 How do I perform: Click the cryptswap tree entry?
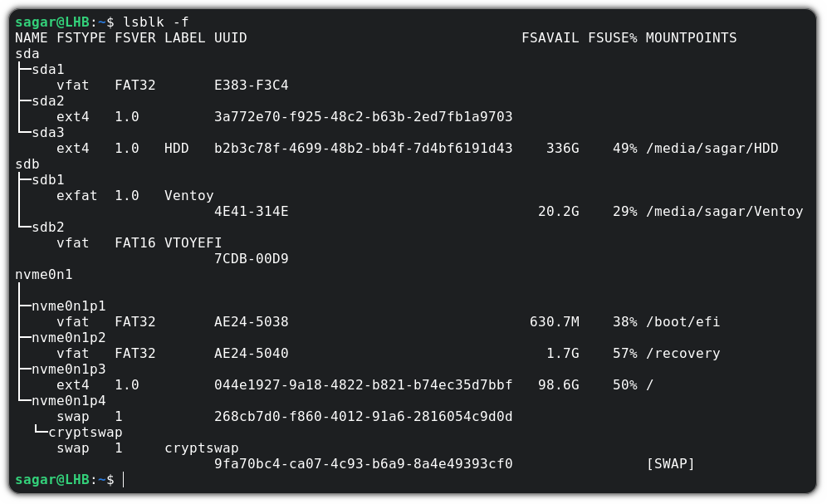[85, 433]
